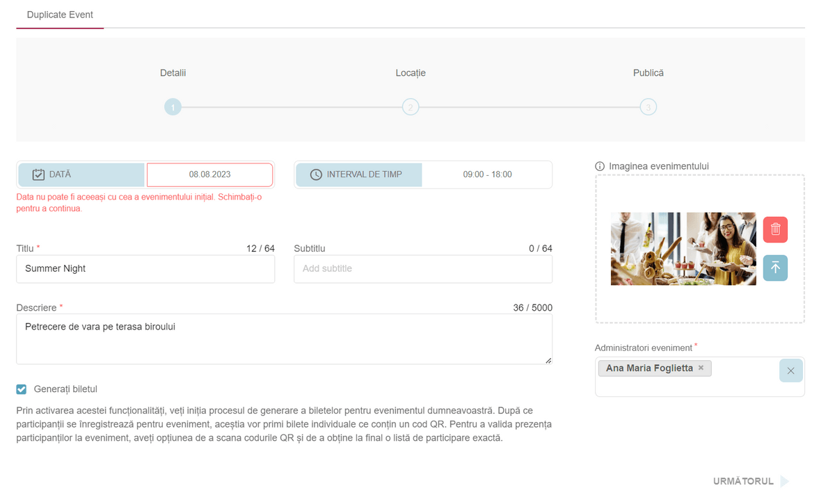Click the clock icon for time interval
Viewport: 835px width, 504px height.
click(316, 175)
